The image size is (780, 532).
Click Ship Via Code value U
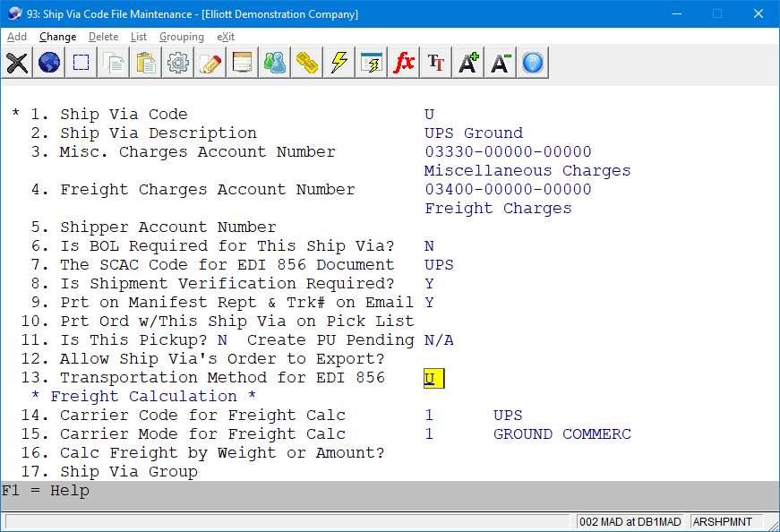point(429,115)
